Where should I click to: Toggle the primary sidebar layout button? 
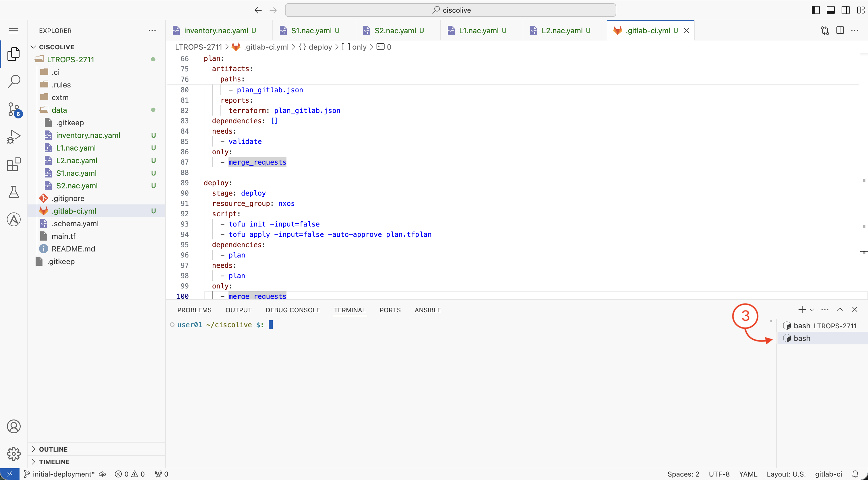tap(815, 10)
